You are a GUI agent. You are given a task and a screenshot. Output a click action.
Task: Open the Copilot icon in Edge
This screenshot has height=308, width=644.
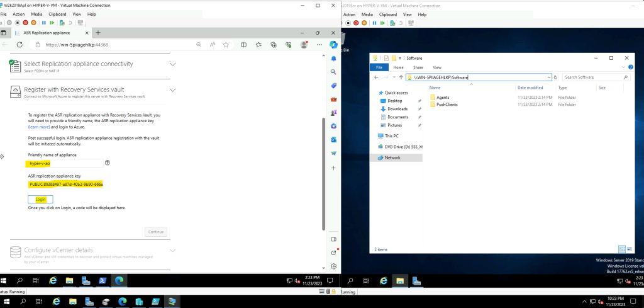(333, 45)
